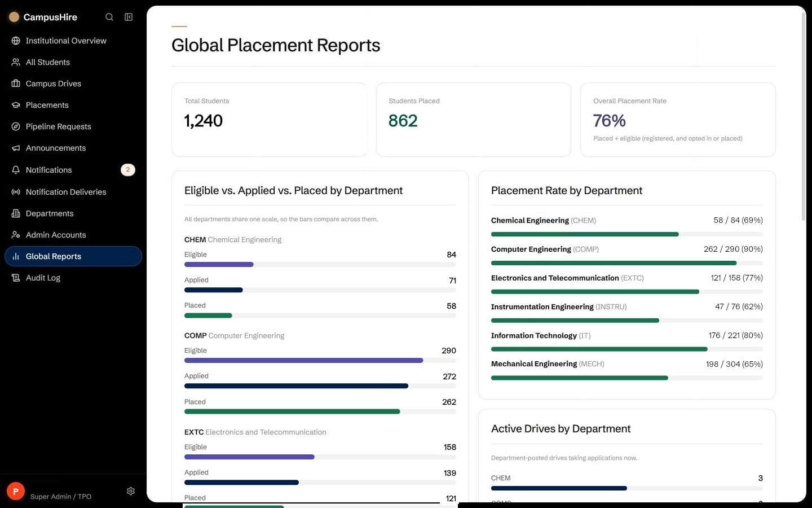Viewport: 812px width, 508px height.
Task: Click the user-cog icon for Admin Accounts
Action: click(x=16, y=235)
